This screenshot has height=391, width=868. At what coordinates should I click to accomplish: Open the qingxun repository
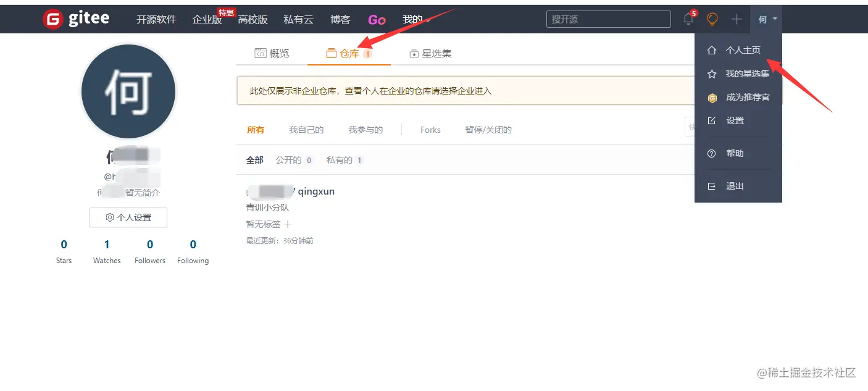316,191
